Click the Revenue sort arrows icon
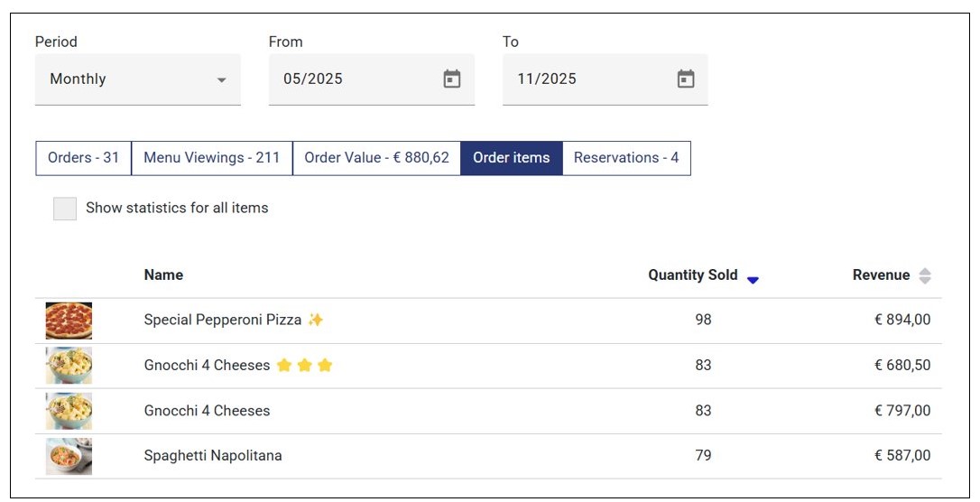The height and width of the screenshot is (502, 980). click(925, 276)
